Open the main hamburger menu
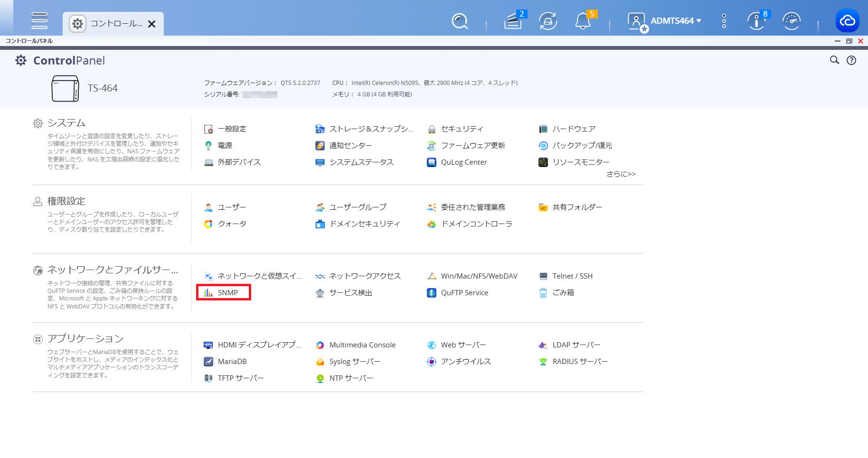The width and height of the screenshot is (868, 458). (x=39, y=21)
